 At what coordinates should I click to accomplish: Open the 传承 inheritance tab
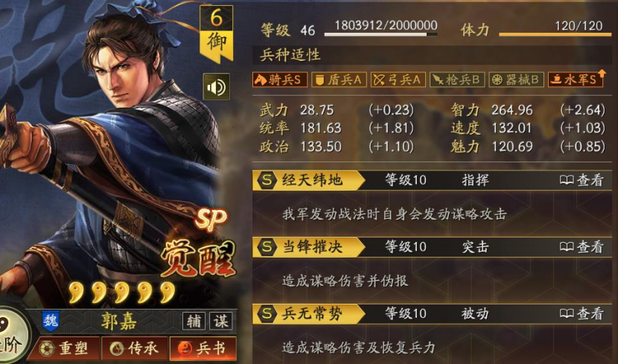(x=135, y=348)
